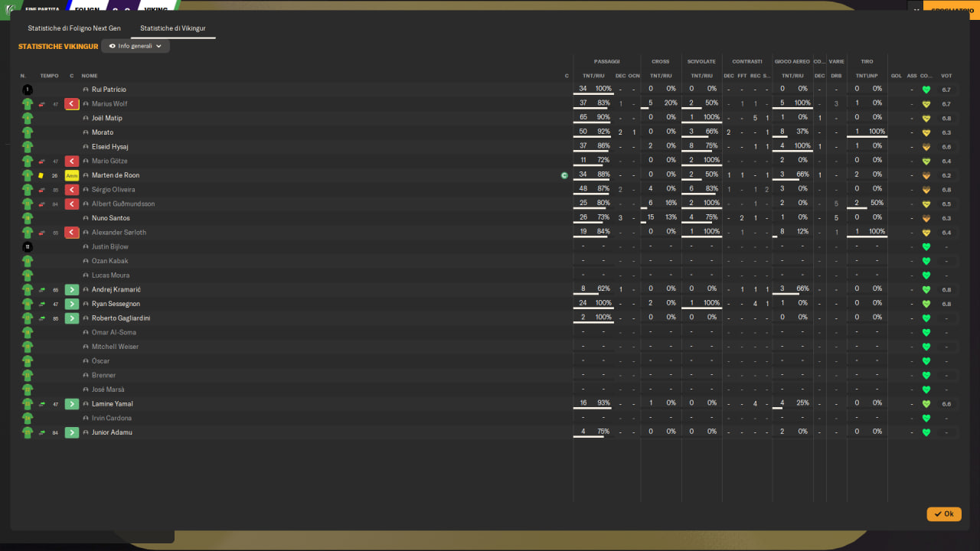Sort by the VOT rating column header

tap(946, 76)
